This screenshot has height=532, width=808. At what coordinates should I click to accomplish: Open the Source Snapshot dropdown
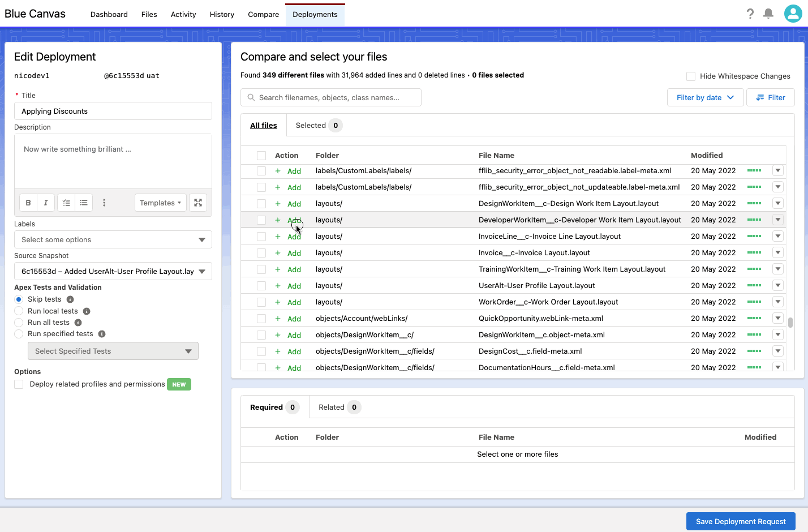(x=113, y=271)
